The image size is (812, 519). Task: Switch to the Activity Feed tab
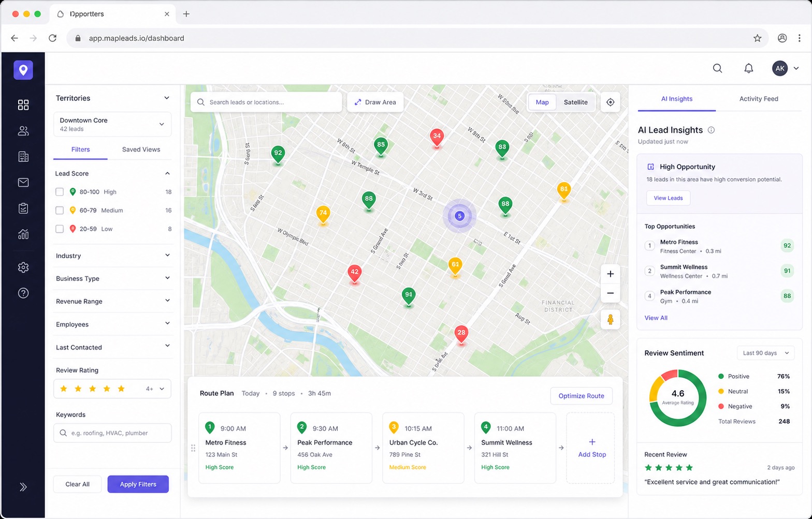tap(758, 99)
